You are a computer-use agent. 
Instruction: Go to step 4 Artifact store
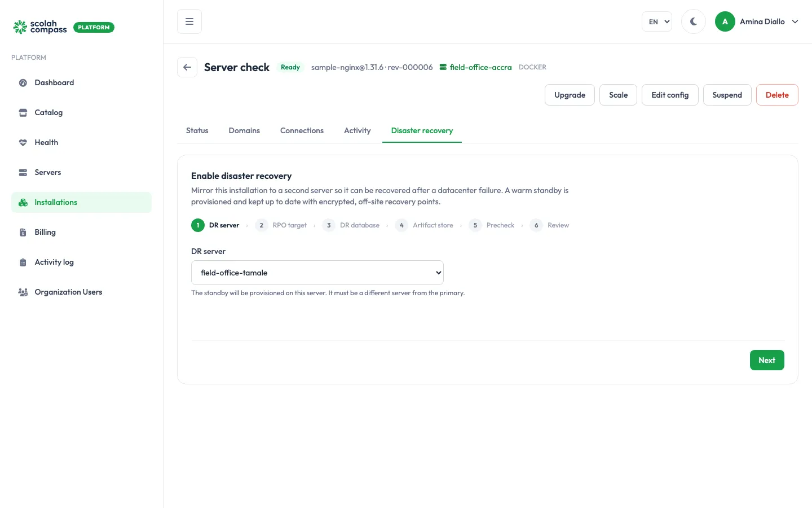click(424, 225)
